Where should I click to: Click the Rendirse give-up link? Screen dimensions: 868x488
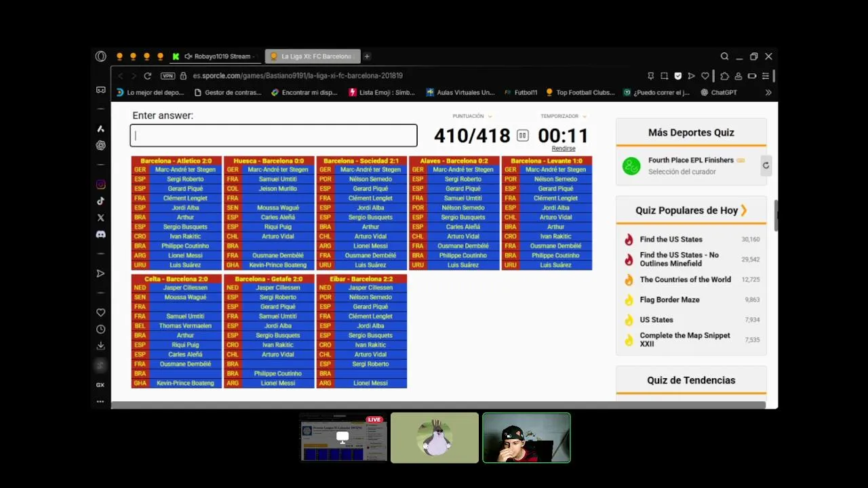coord(564,148)
